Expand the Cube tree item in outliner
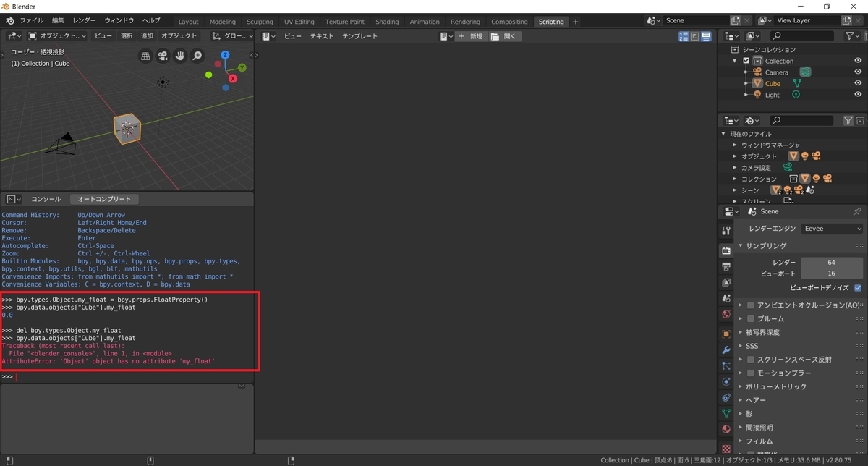This screenshot has width=868, height=466. coord(746,83)
